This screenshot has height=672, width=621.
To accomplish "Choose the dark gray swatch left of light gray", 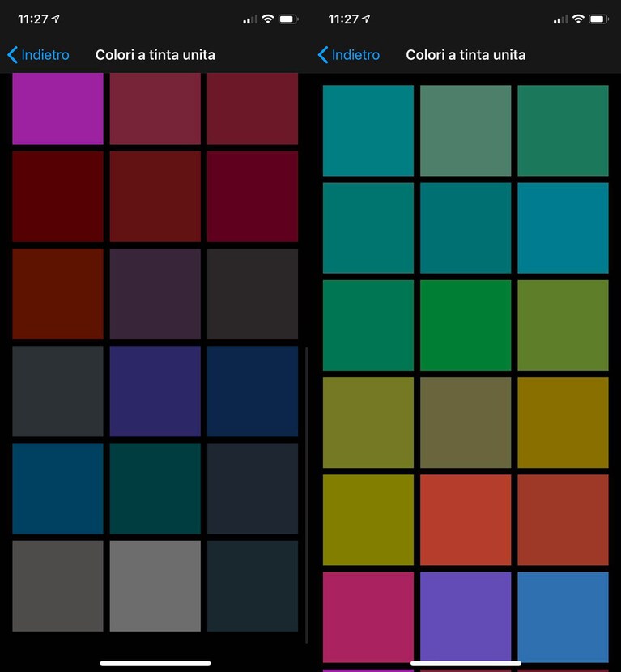I will pyautogui.click(x=57, y=586).
